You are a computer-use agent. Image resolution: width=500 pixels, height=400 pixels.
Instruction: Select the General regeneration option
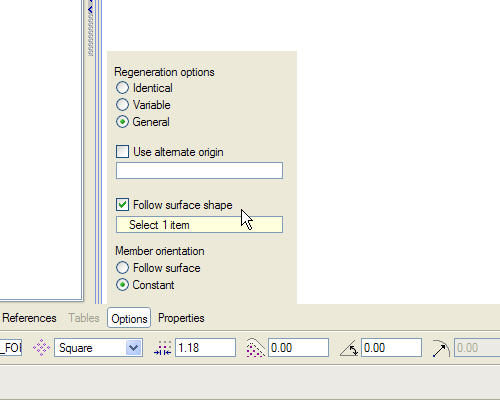[x=122, y=122]
